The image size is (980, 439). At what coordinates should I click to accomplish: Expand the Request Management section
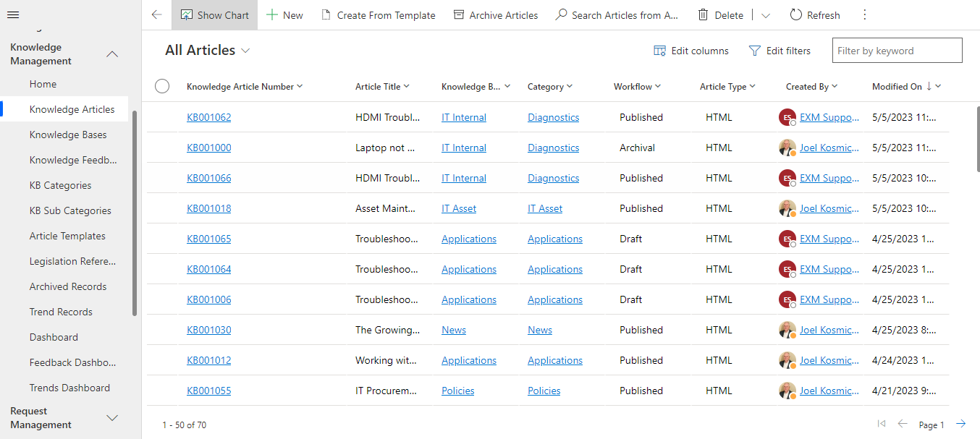coord(112,418)
